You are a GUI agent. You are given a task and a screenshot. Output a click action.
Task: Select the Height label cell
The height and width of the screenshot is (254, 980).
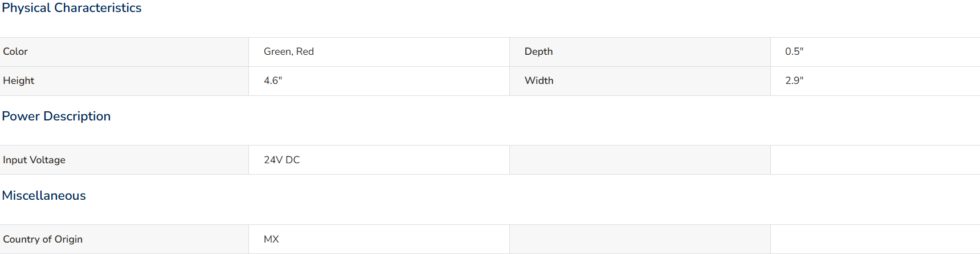tap(124, 81)
